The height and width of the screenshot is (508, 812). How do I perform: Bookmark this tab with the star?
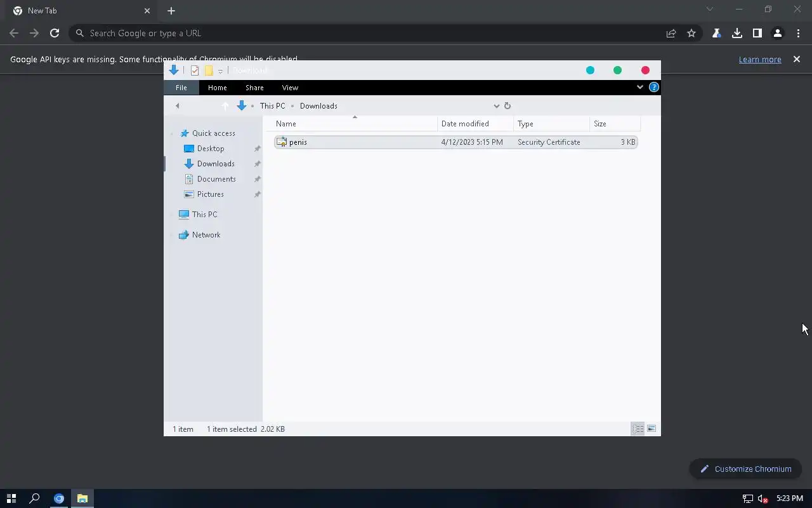tap(691, 33)
